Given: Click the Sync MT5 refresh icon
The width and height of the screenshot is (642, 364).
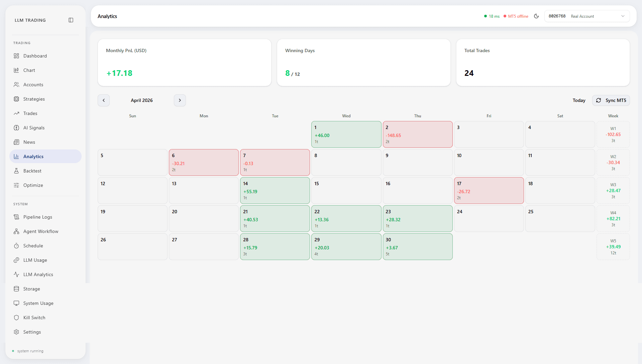Looking at the screenshot, I should click(599, 100).
